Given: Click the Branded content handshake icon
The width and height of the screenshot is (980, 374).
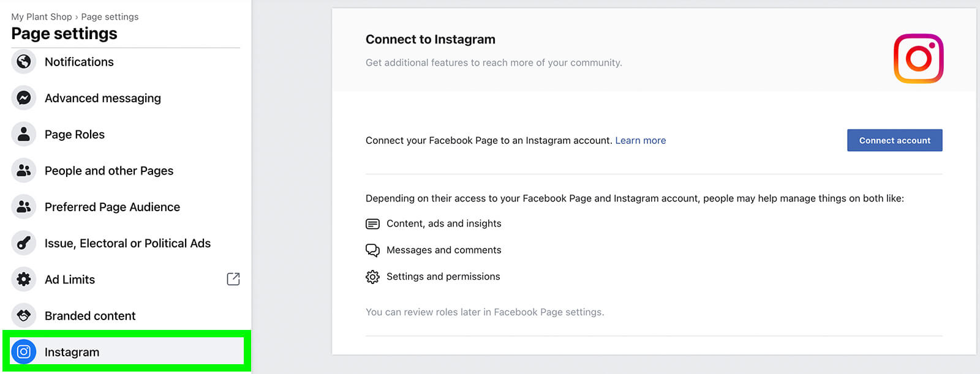Looking at the screenshot, I should (x=24, y=316).
